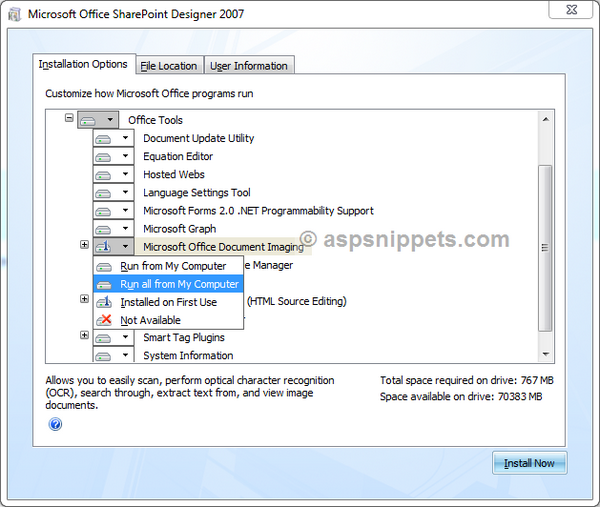This screenshot has width=600, height=507.
Task: Select Microsoft Forms 2.0 .NET Programmability Support
Action: point(258,211)
